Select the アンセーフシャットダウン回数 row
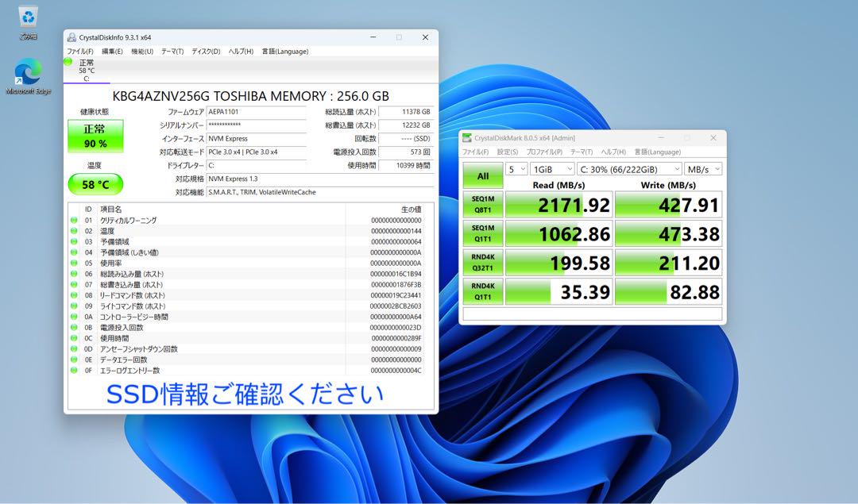858x504 pixels. tap(246, 348)
